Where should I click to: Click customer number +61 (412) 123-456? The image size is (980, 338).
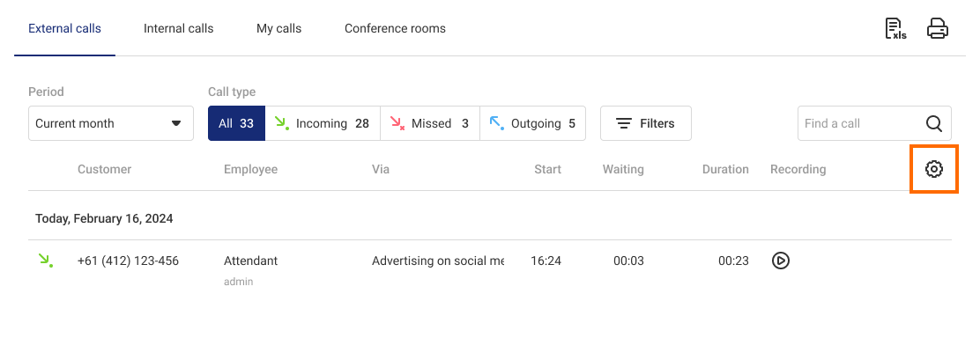pos(128,261)
